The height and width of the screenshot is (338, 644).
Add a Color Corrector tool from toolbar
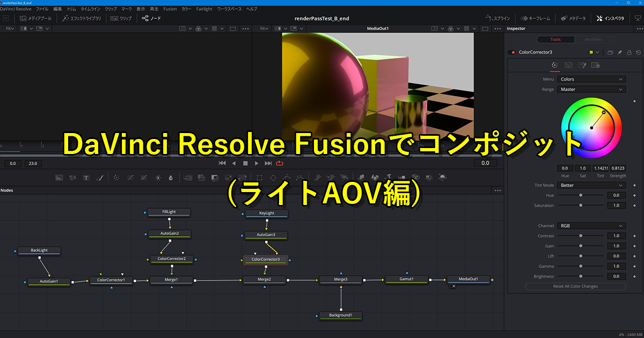coord(116,177)
